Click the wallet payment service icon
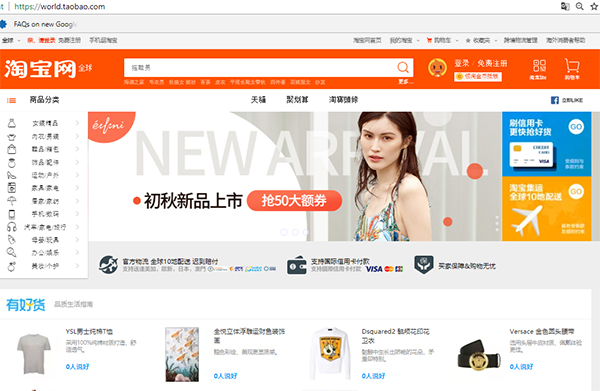 pos(297,265)
